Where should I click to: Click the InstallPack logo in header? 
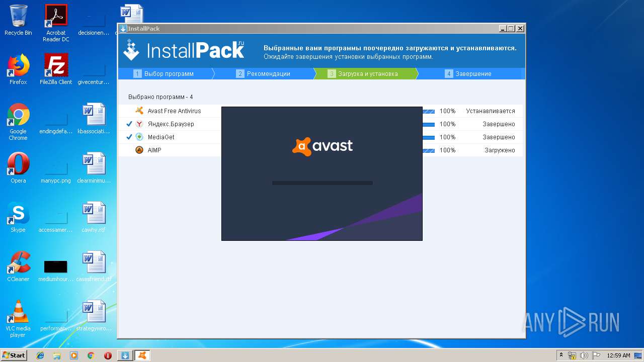(x=184, y=50)
